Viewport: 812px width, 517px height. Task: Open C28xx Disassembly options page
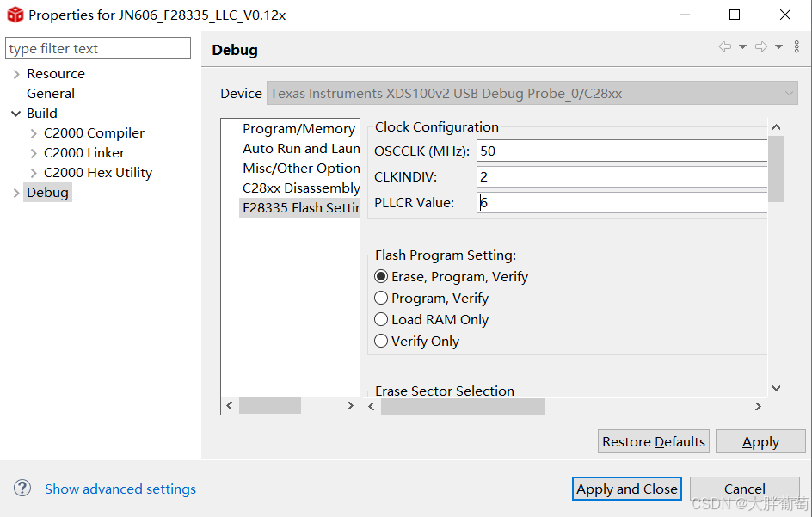pos(301,188)
